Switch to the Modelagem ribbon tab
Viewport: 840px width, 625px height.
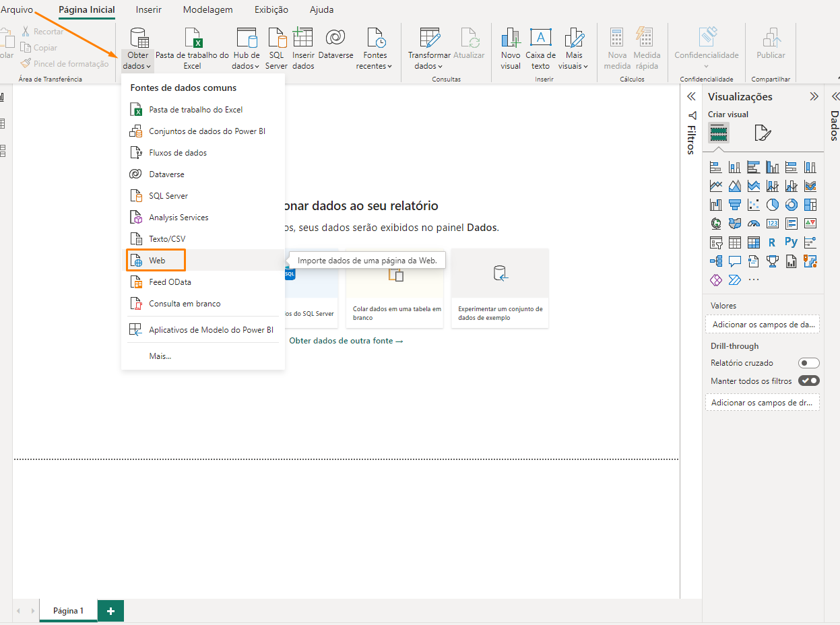[208, 9]
